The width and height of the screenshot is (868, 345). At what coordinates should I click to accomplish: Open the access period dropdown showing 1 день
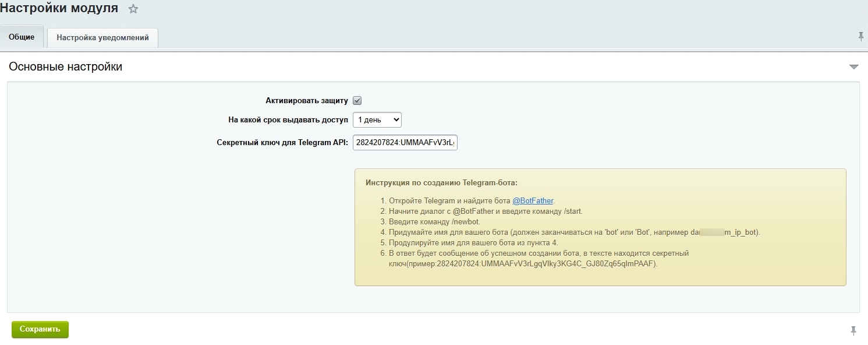[x=377, y=119]
